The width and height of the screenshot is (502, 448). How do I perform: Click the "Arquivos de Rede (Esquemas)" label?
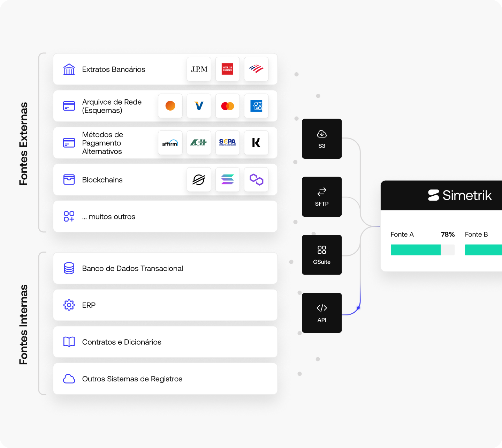pos(112,106)
